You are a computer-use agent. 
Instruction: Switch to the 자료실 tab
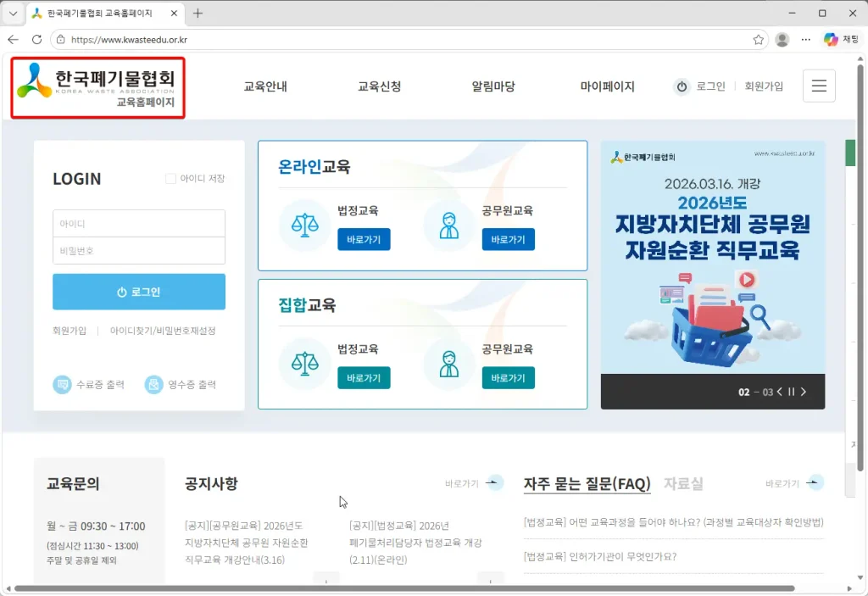[x=684, y=483]
